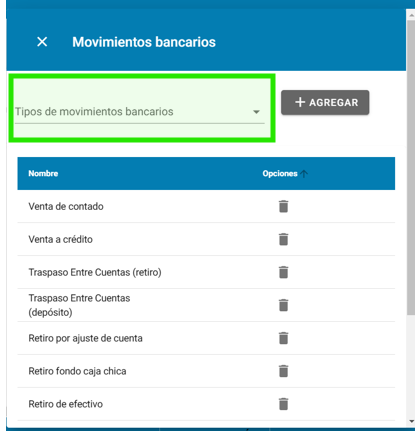415x433 pixels.
Task: Click the scrollbar down arrow
Action: point(411,422)
